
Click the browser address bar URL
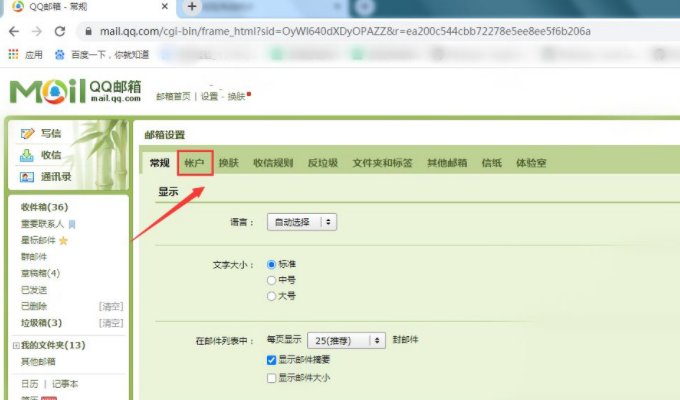tap(345, 31)
